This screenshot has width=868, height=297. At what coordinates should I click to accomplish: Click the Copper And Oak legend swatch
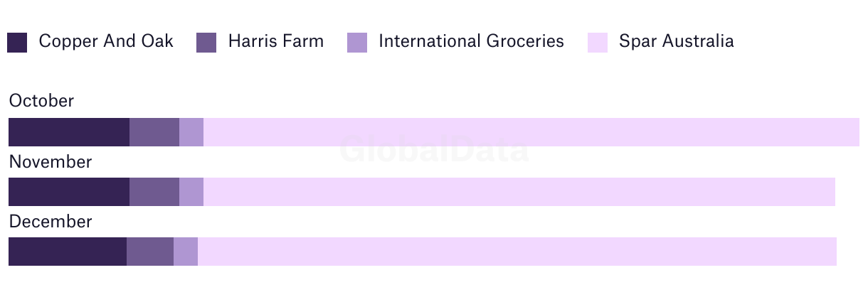click(x=17, y=43)
